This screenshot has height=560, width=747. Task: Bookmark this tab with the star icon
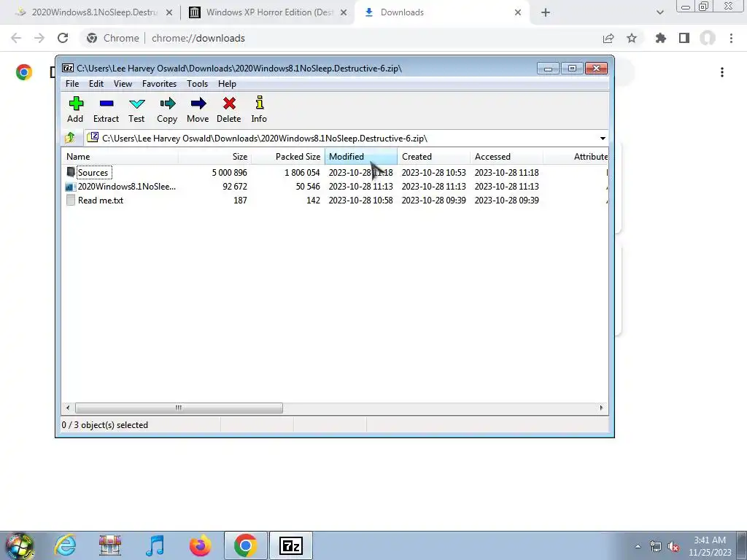(632, 38)
